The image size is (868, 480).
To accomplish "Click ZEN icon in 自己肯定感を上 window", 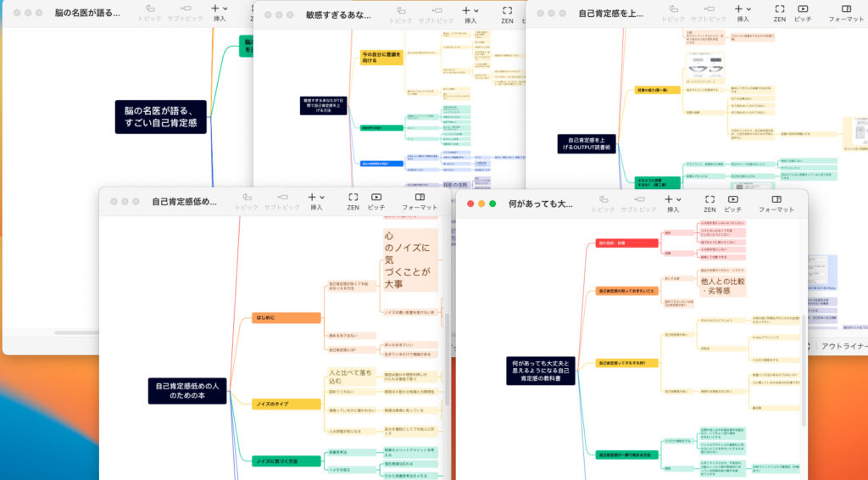I will [779, 13].
